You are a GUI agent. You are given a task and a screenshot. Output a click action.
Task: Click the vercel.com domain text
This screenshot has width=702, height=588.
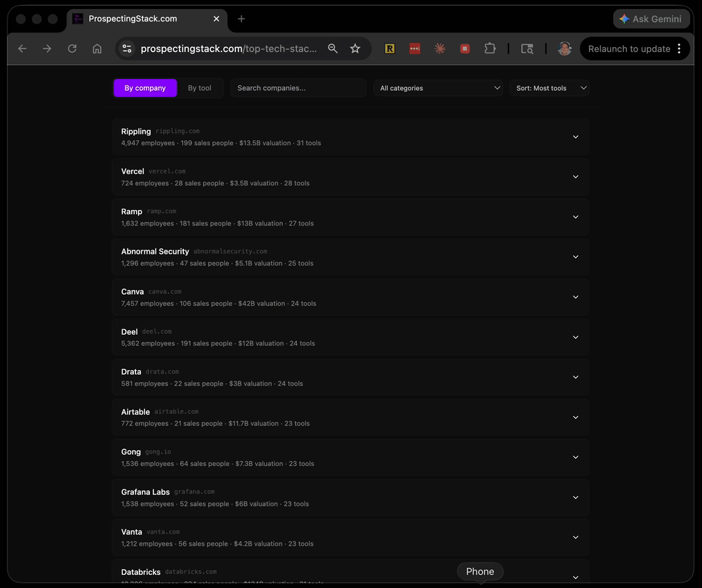[167, 171]
